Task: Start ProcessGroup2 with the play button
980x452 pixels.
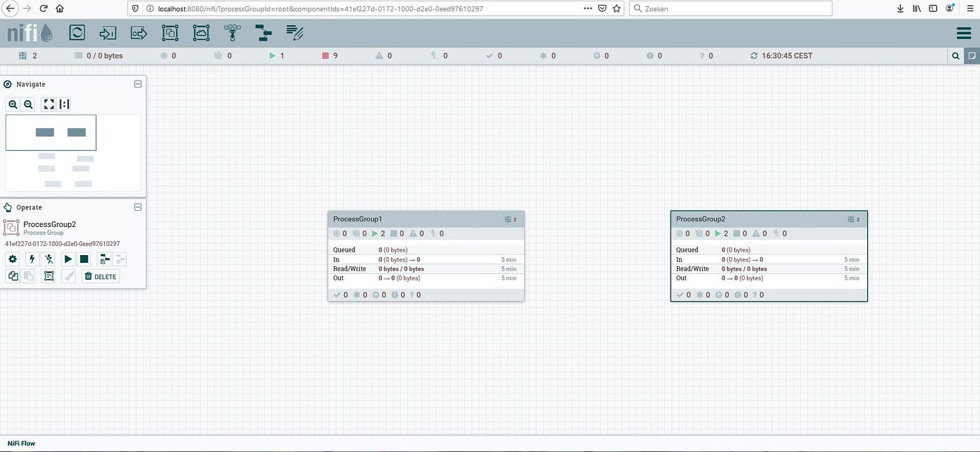Action: [x=68, y=259]
